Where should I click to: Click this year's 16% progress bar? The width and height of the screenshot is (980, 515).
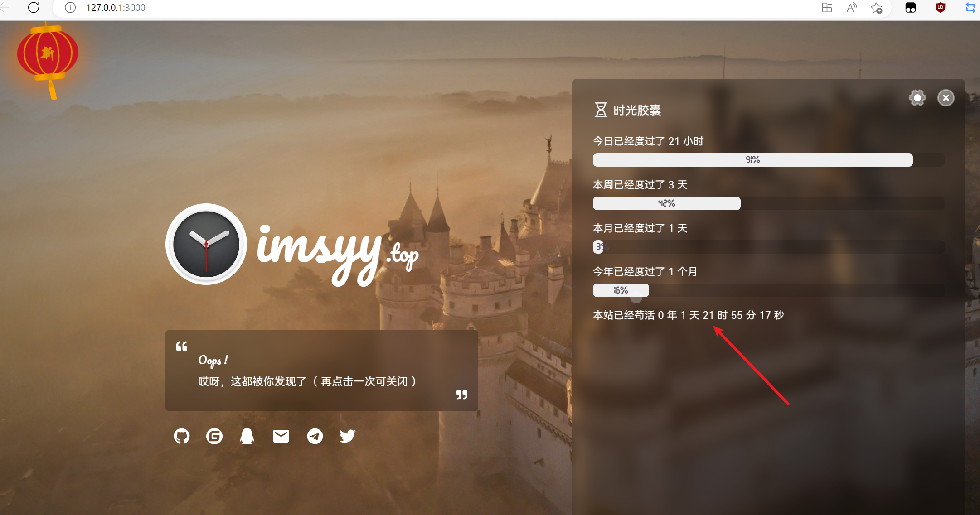coord(621,290)
